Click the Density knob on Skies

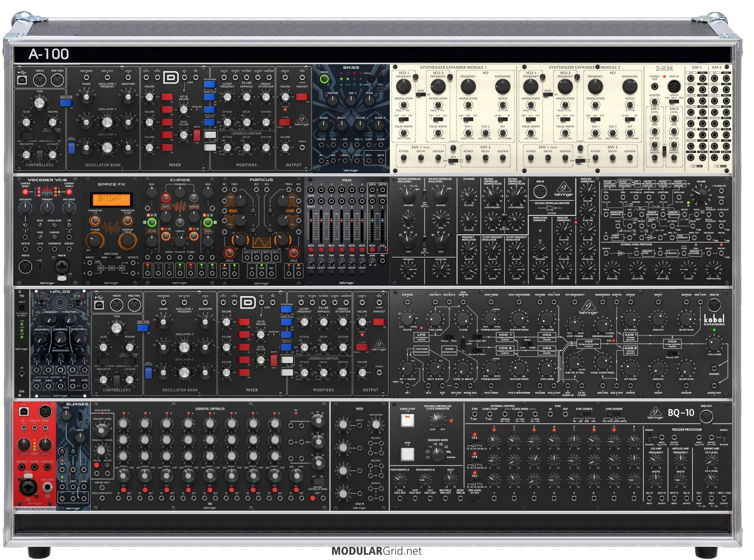342,126
